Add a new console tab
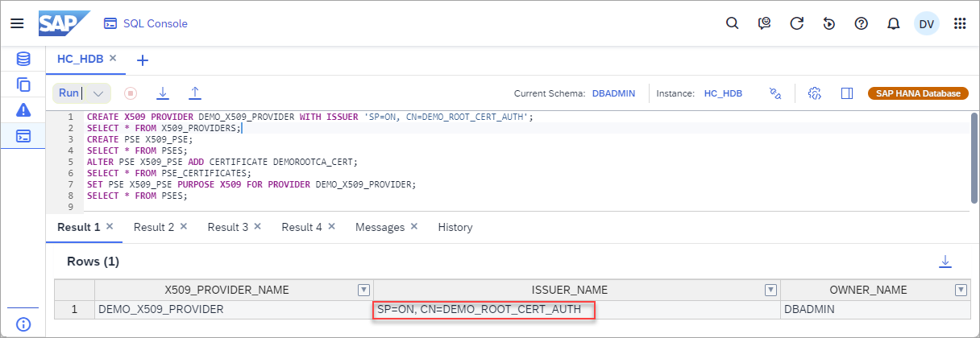The height and width of the screenshot is (338, 980). pos(143,60)
